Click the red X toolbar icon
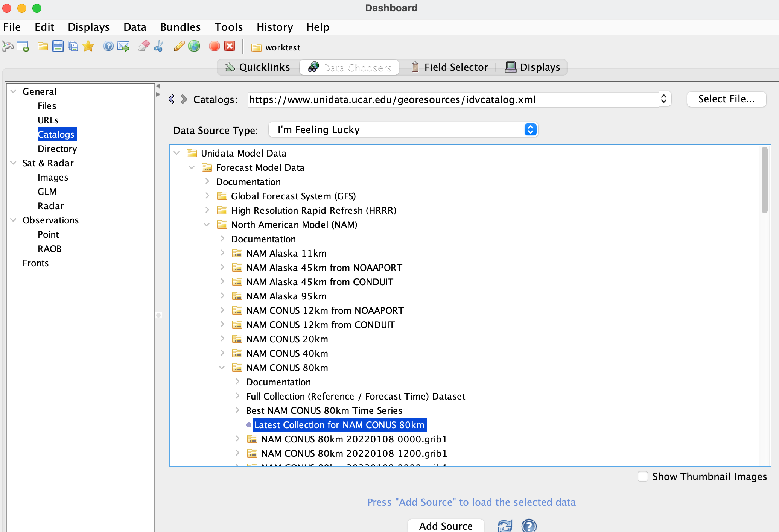The width and height of the screenshot is (779, 532). (230, 46)
